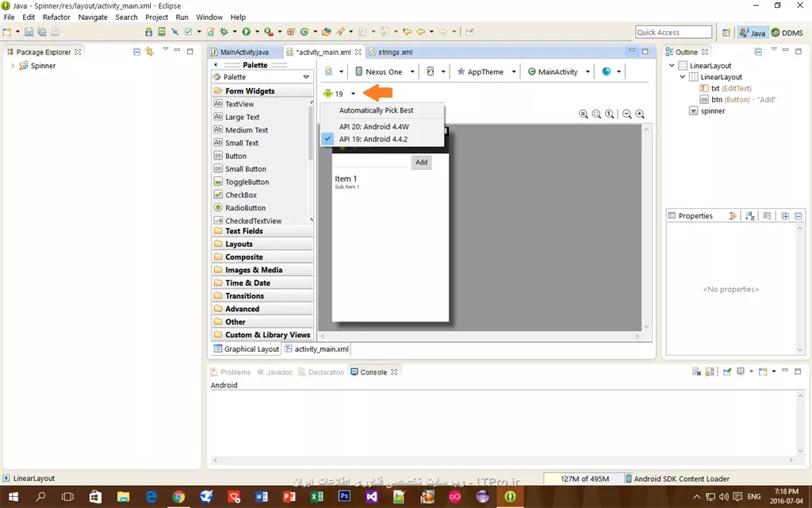Viewport: 812px width, 508px height.
Task: Click Open Perspective icon
Action: tap(726, 32)
